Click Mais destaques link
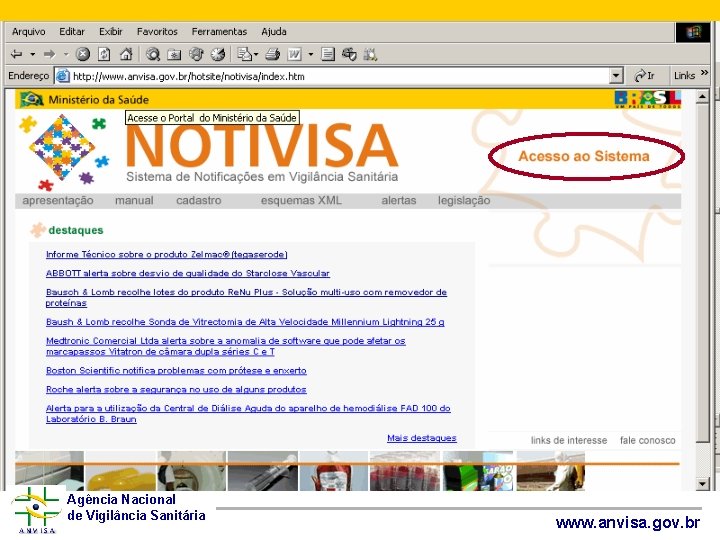720x540 pixels. [x=422, y=438]
